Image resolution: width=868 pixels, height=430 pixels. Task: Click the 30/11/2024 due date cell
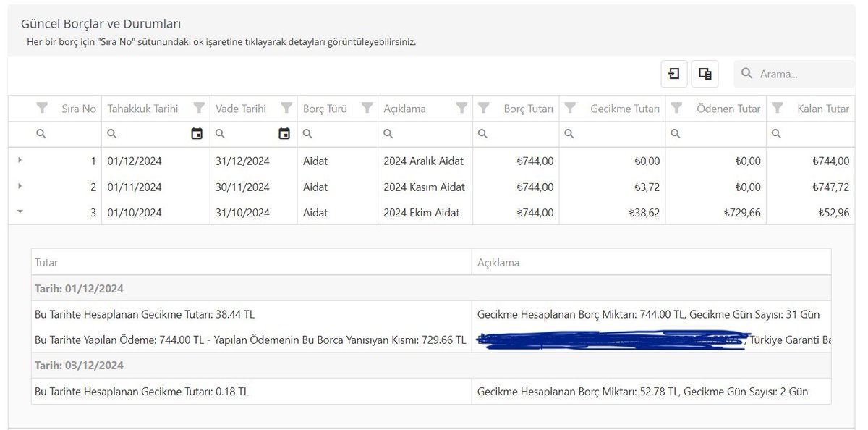tap(253, 187)
